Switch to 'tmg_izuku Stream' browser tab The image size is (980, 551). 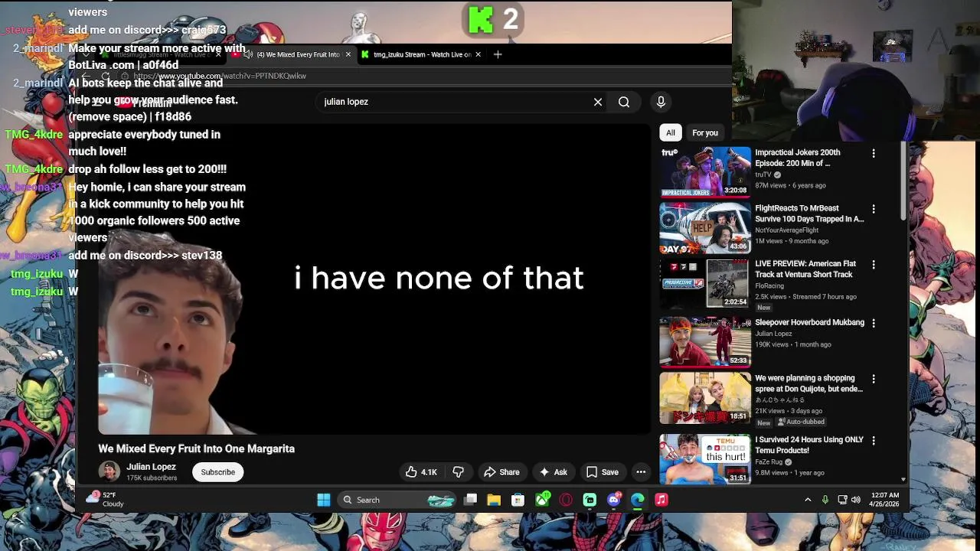422,54
